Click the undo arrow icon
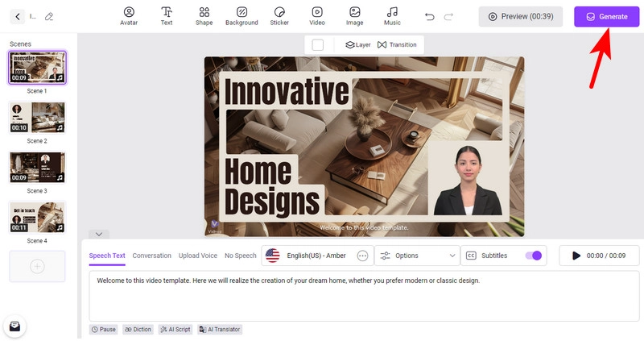The width and height of the screenshot is (644, 341). click(430, 16)
